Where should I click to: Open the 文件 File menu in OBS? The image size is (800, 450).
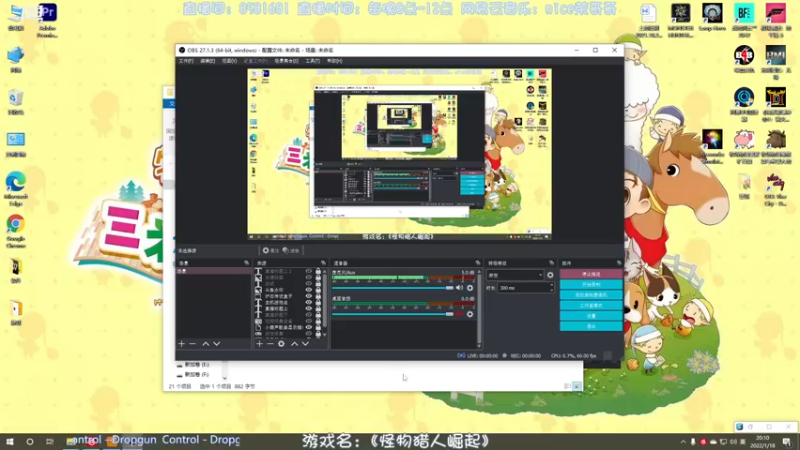tap(186, 61)
